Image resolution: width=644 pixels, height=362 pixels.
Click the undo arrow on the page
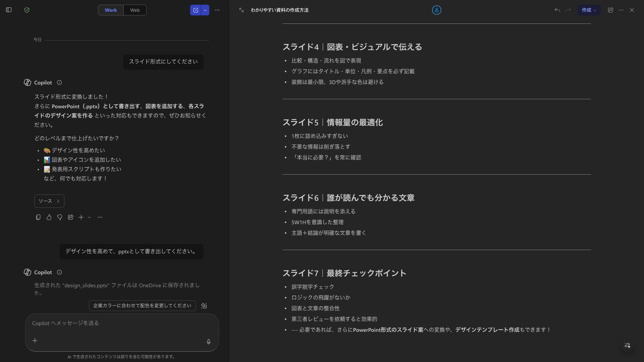(x=557, y=10)
